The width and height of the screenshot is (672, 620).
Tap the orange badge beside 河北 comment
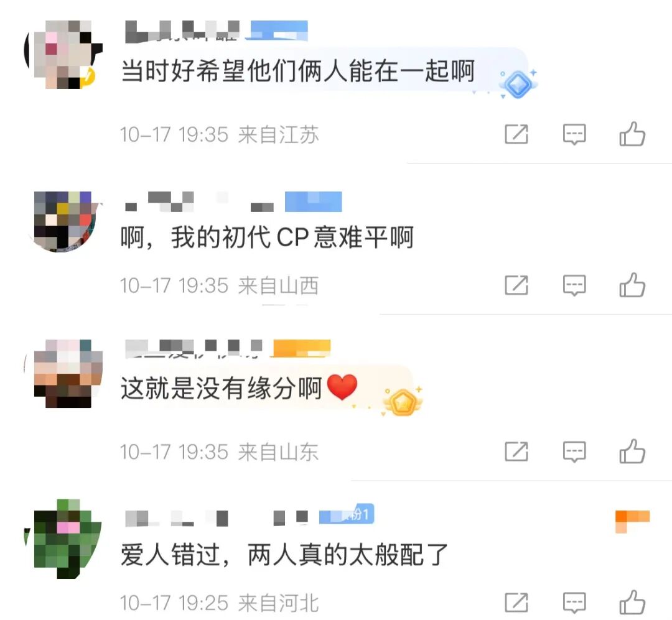tap(633, 521)
